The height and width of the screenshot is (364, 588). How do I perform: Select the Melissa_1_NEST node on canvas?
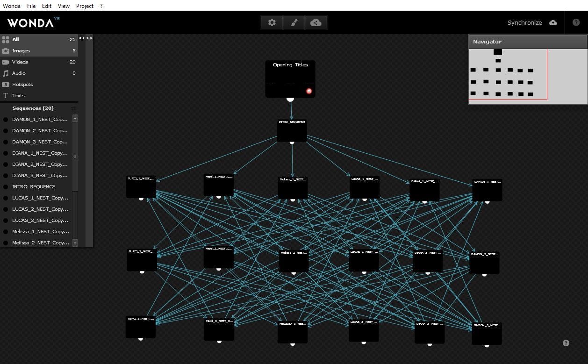(x=293, y=188)
